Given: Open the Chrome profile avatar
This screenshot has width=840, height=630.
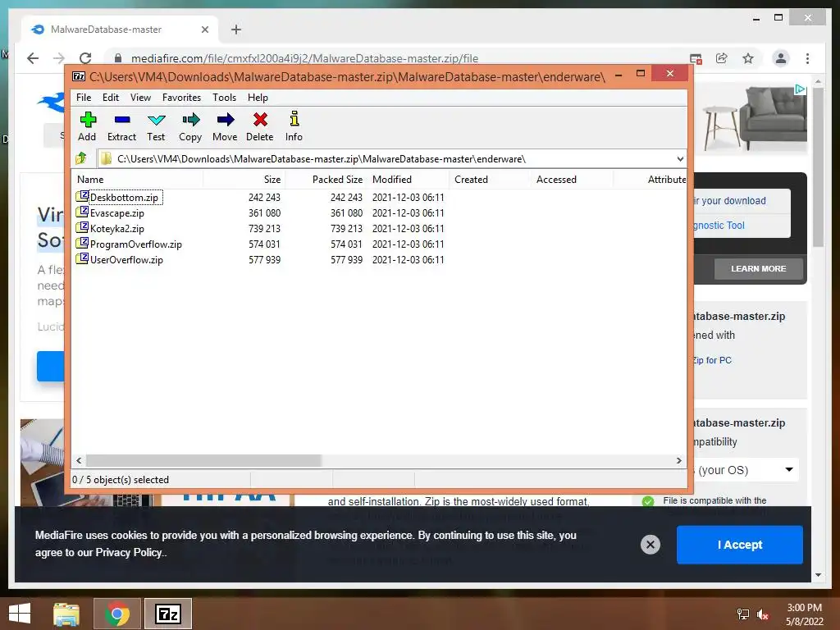Looking at the screenshot, I should (x=781, y=58).
